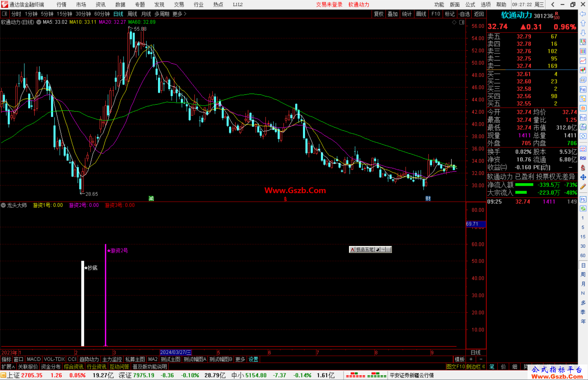Screen dimensions: 588x380
Task: Click the left arrow icon in right sidebar
Action: click(x=583, y=14)
